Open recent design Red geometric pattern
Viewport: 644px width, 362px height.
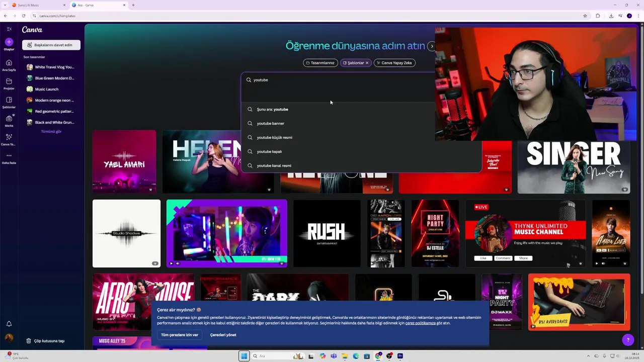[x=51, y=111]
